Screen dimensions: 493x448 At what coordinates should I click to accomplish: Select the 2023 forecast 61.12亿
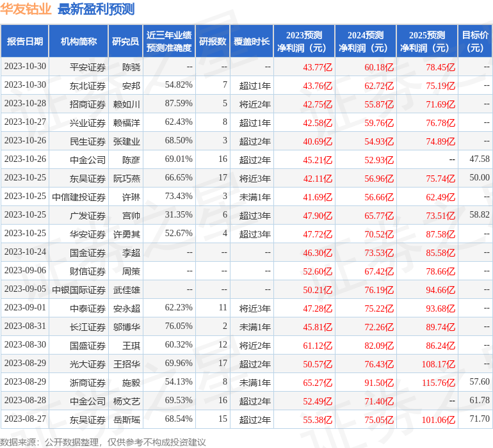pyautogui.click(x=318, y=345)
